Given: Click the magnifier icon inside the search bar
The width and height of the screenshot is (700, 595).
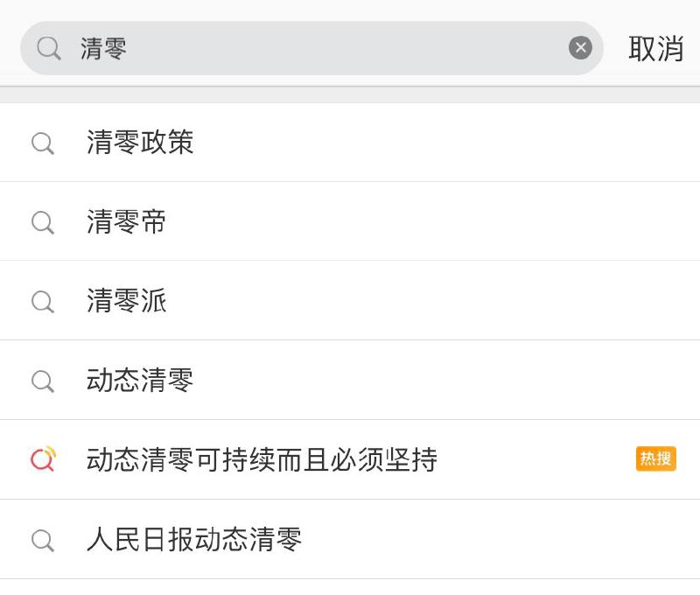Looking at the screenshot, I should (49, 48).
